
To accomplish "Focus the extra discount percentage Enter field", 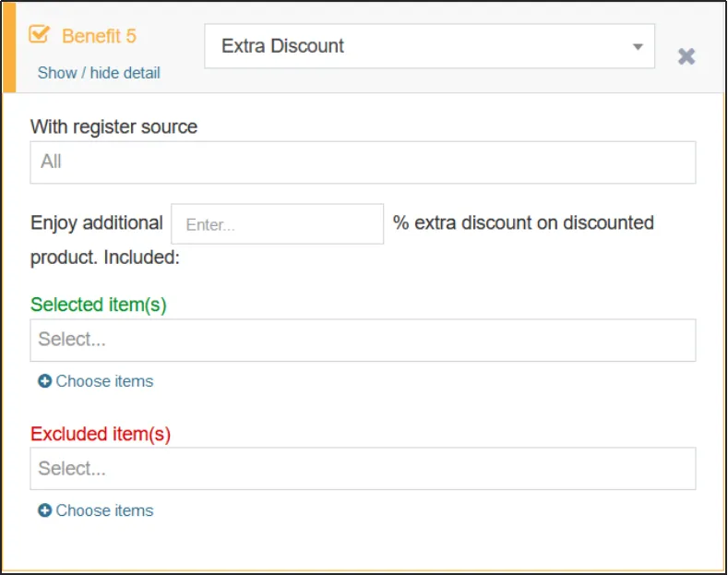I will tap(277, 224).
